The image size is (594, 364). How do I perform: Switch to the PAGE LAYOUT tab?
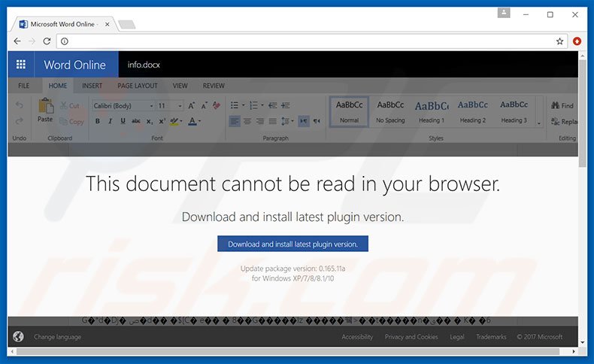pos(138,86)
